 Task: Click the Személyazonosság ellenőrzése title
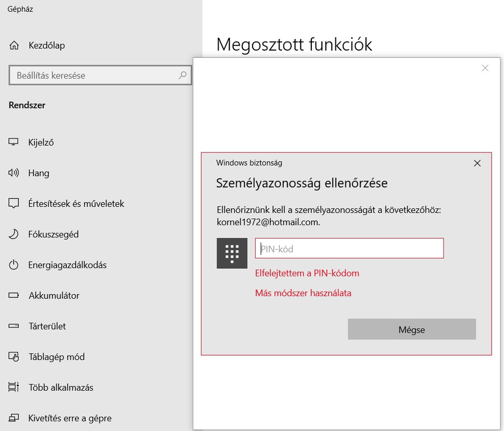302,183
